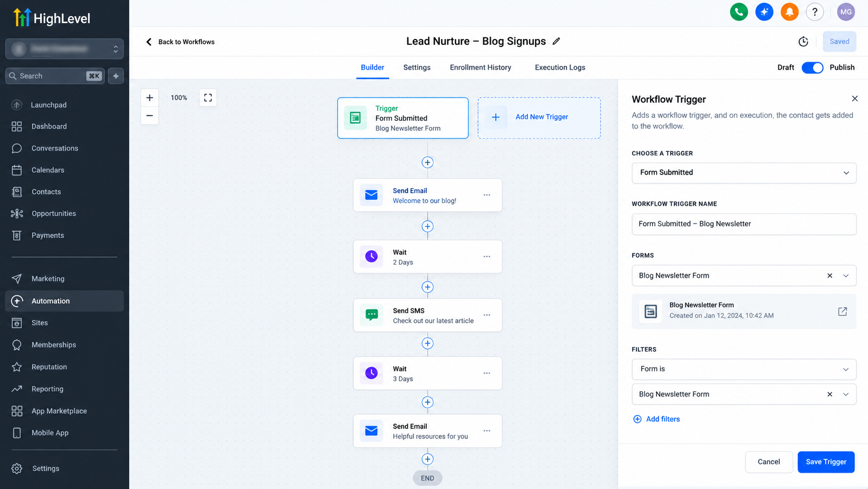
Task: Click the green phone dialer icon
Action: (x=739, y=12)
